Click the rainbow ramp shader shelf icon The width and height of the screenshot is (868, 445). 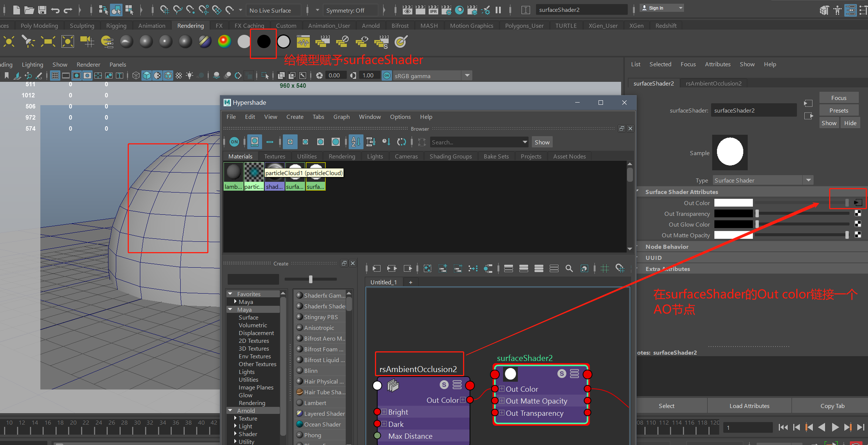click(x=224, y=41)
